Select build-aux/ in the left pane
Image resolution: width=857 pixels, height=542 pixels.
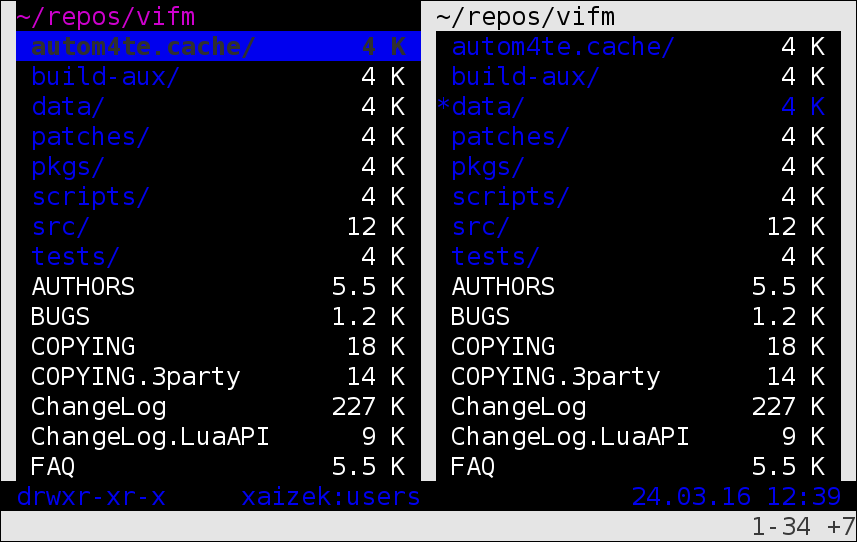click(219, 76)
